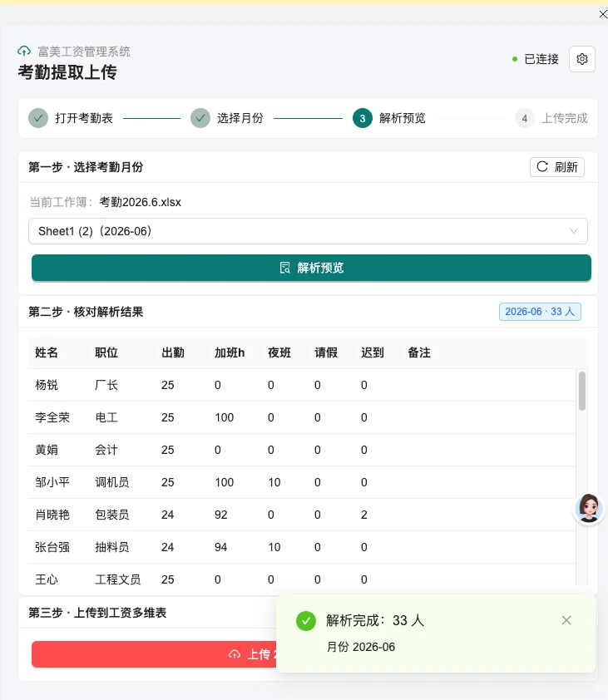Viewport: 608px width, 700px height.
Task: Click the green success checkmark icon
Action: click(306, 620)
